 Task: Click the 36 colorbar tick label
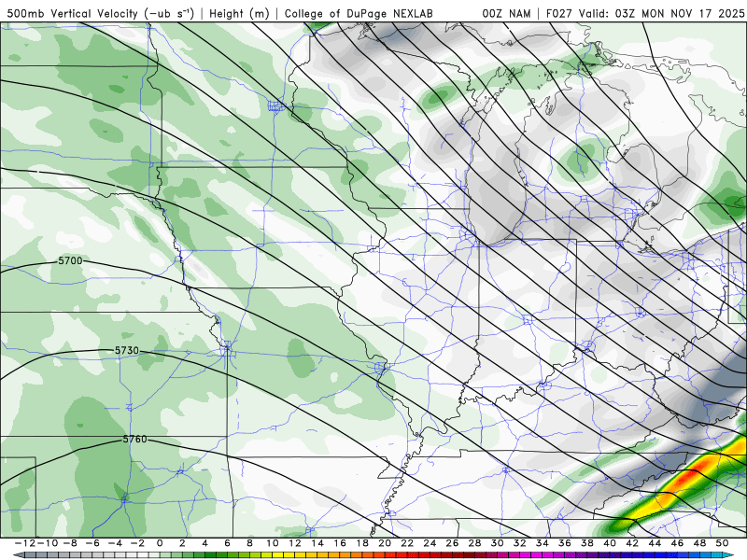[565, 543]
